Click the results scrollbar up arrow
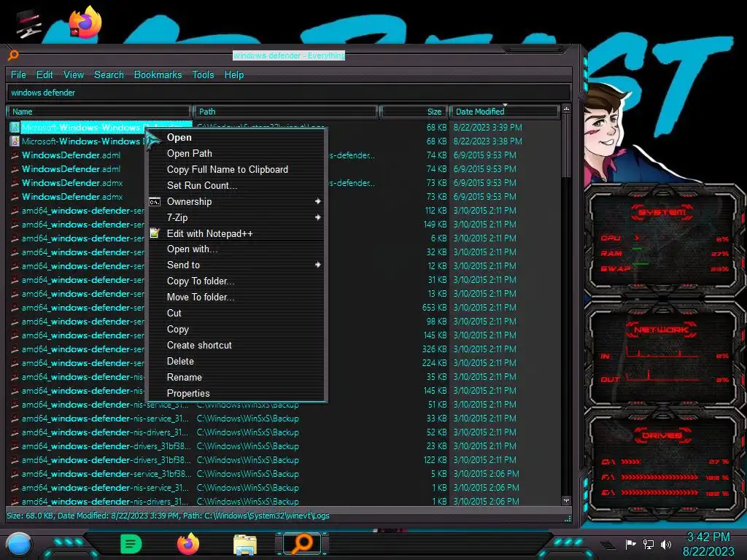 point(566,109)
